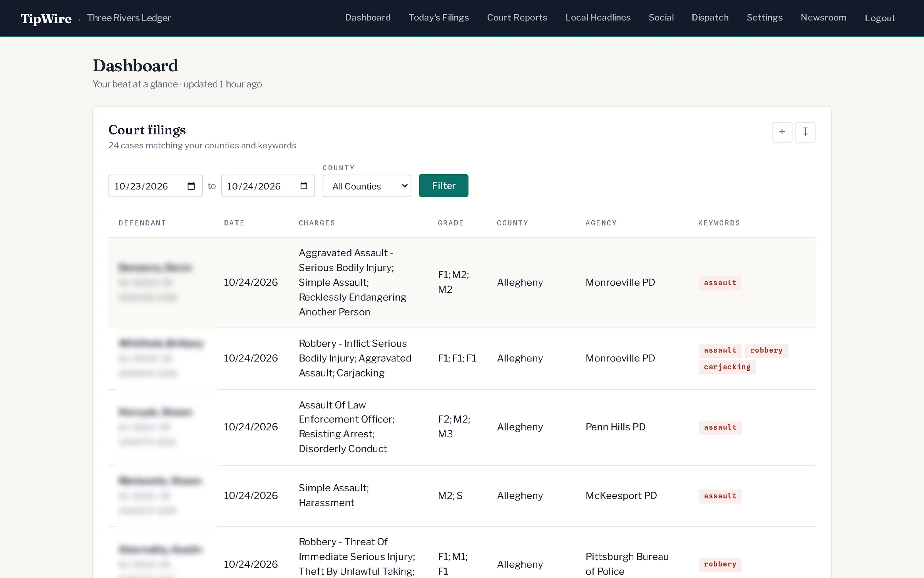Click the start date field 10/23/2026
The width and height of the screenshot is (924, 578).
click(x=156, y=186)
